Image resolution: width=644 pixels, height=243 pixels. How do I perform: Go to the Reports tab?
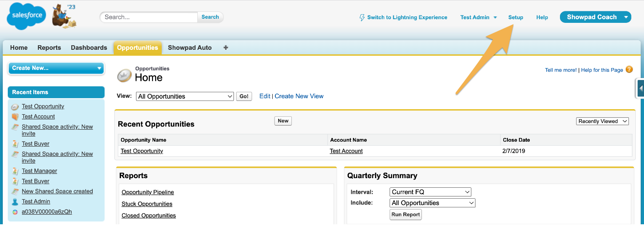pyautogui.click(x=49, y=48)
